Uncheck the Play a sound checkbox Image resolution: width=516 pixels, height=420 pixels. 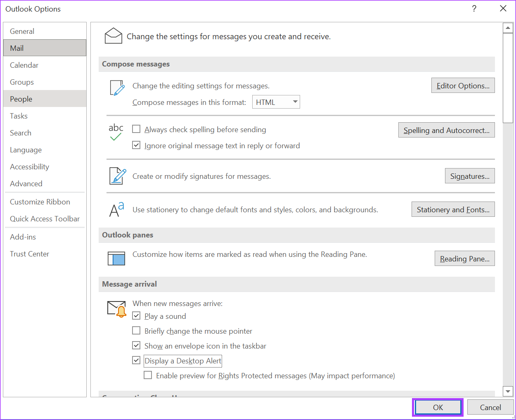click(136, 316)
